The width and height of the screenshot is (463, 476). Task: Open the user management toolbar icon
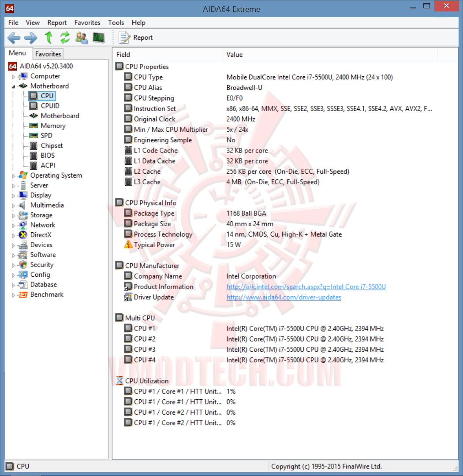pos(82,37)
